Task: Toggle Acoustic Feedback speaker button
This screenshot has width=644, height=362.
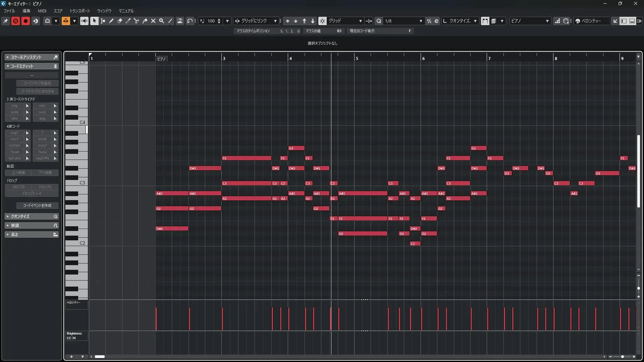Action: (x=84, y=21)
